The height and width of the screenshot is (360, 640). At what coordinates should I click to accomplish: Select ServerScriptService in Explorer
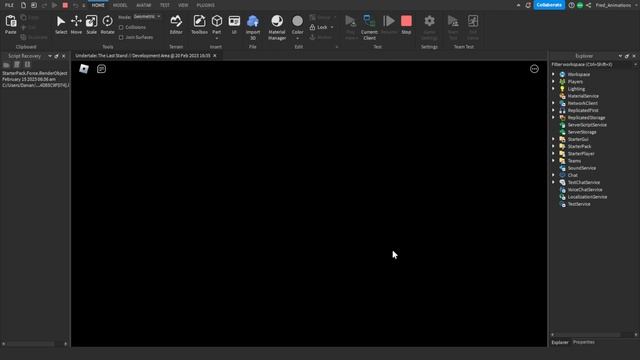pyautogui.click(x=587, y=125)
